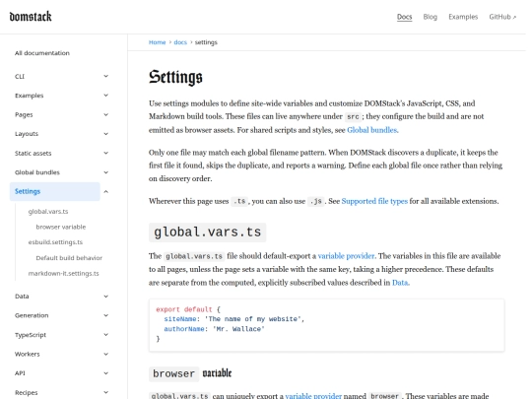Click the docs breadcrumb link
Viewport: 532px width, 399px height.
tap(180, 42)
